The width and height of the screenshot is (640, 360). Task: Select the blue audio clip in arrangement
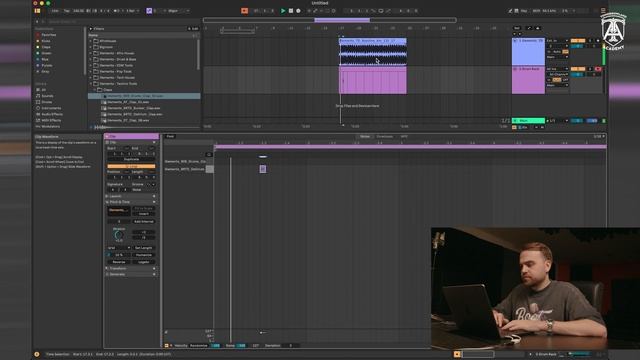(373, 52)
